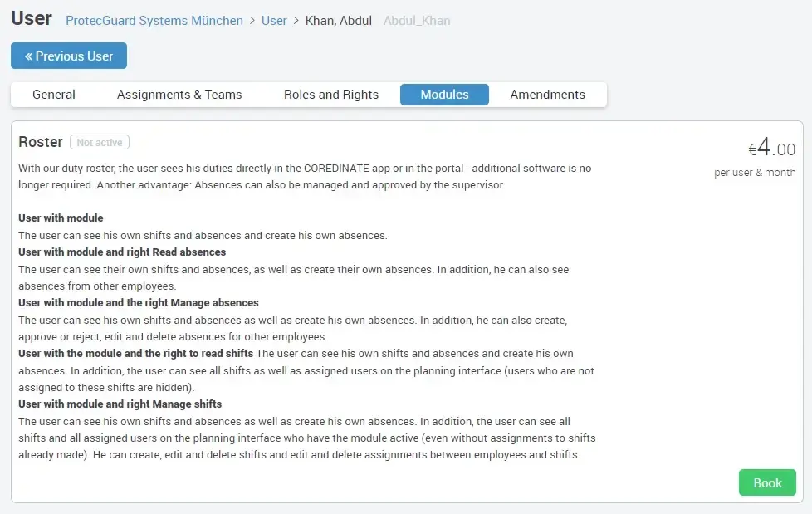Image resolution: width=812 pixels, height=514 pixels.
Task: Click the double-chevron icon on Previous User
Action: 28,56
